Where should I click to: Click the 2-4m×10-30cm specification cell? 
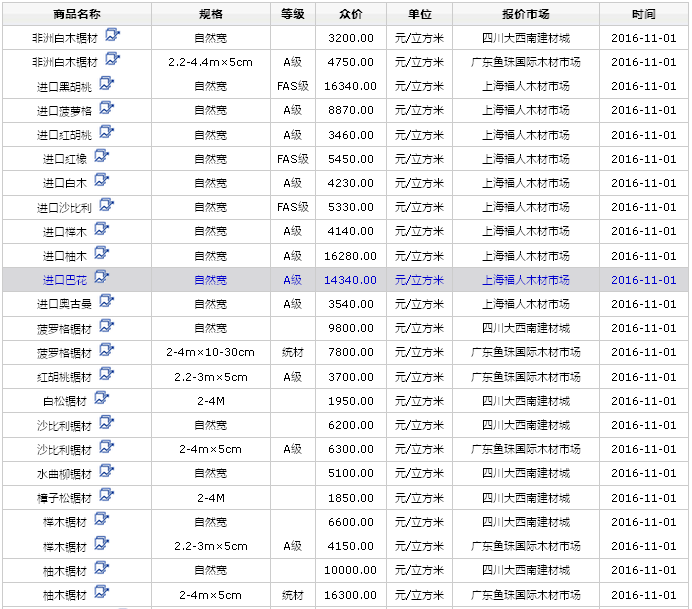tap(210, 353)
